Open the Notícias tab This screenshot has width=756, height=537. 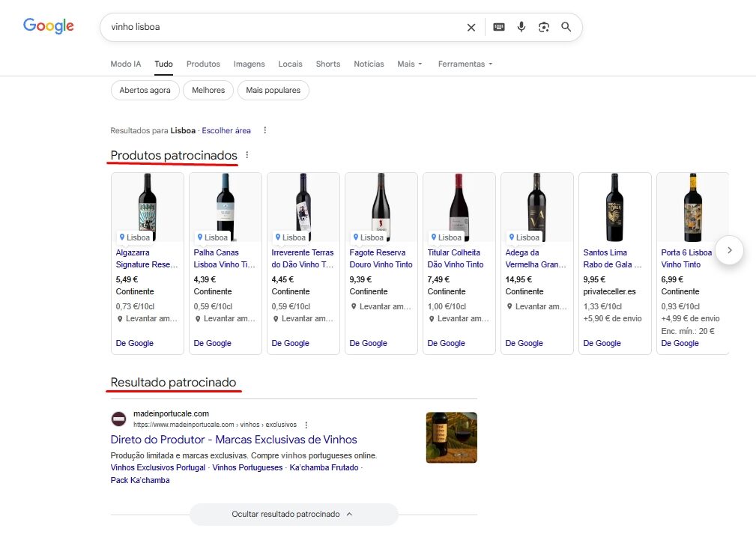click(369, 64)
